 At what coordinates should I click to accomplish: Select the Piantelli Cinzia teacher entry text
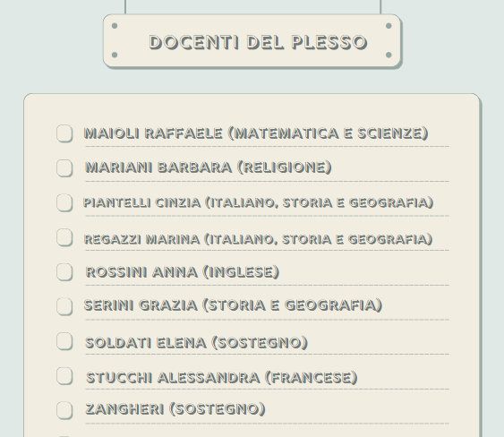pos(258,202)
